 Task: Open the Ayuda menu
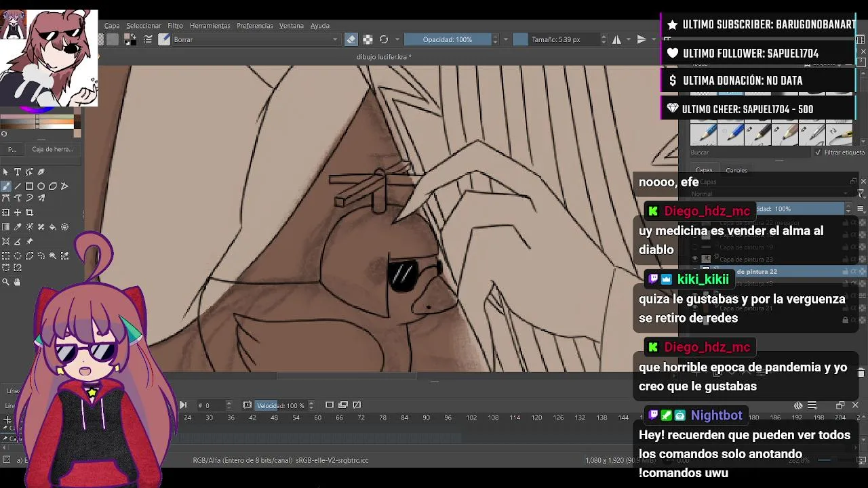point(320,26)
